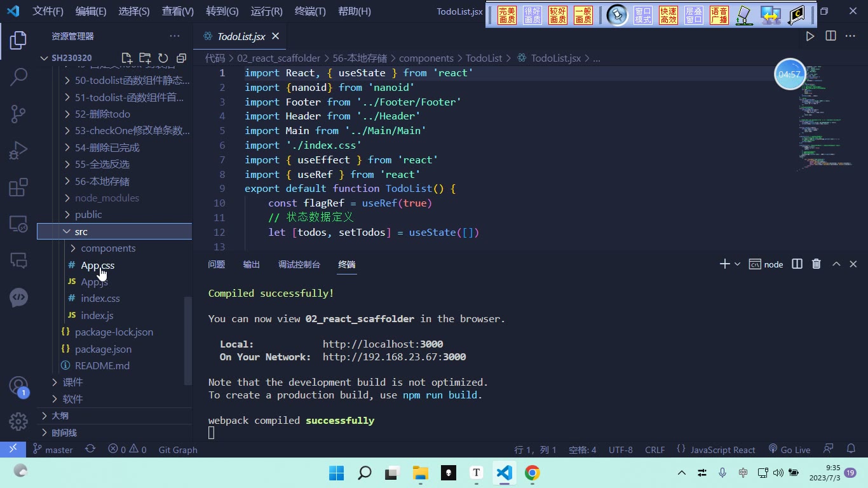Close the TodoList.jsx editor tab
868x488 pixels.
click(275, 36)
